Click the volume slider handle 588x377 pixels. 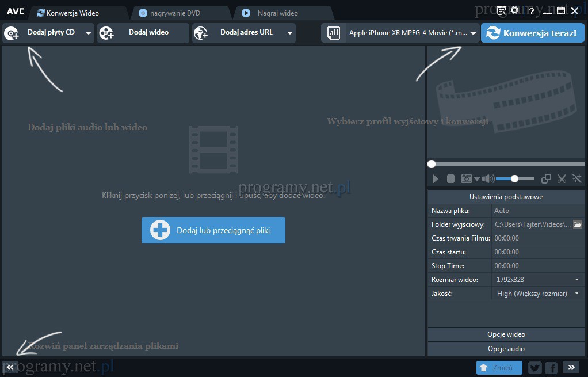pos(514,179)
